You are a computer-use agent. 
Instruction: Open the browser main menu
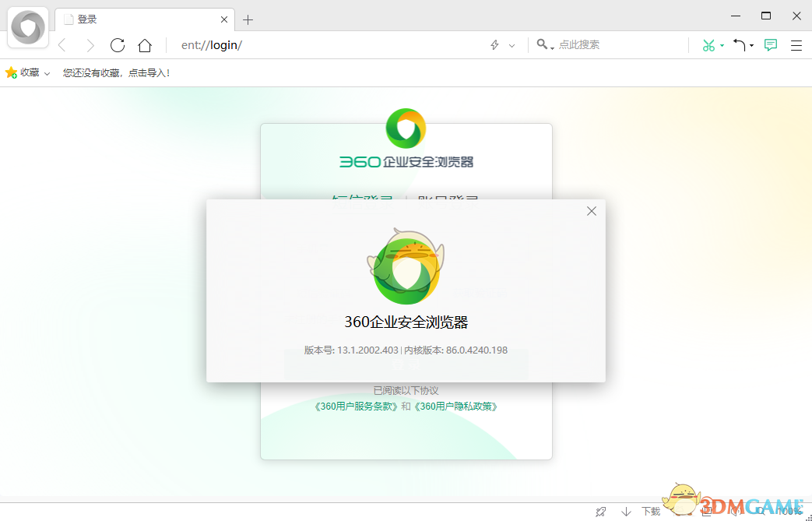796,45
